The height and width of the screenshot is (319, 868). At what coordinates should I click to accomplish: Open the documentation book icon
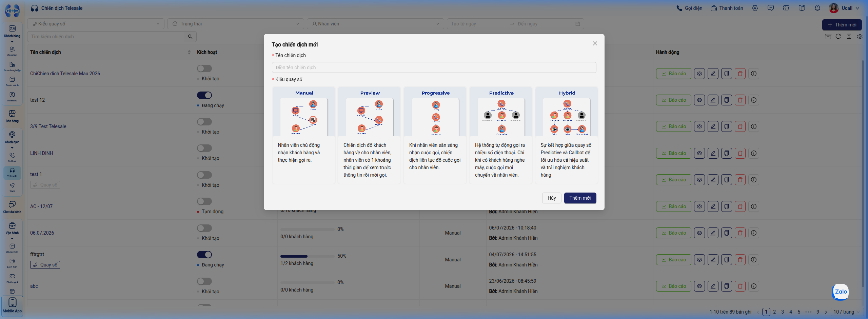click(802, 8)
